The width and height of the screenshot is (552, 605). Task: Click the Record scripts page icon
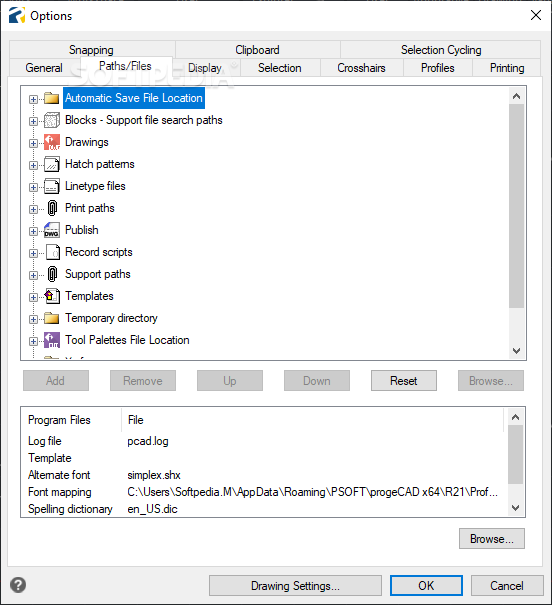pyautogui.click(x=53, y=252)
